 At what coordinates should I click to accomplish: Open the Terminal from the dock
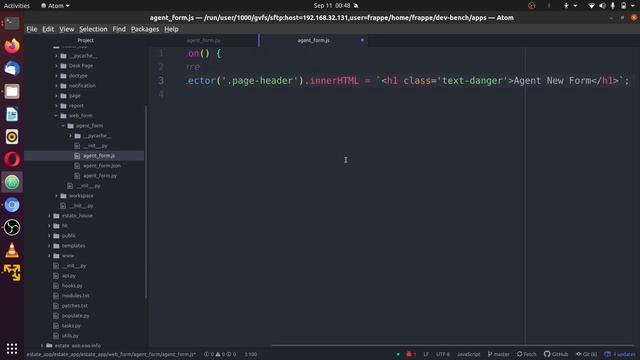pyautogui.click(x=12, y=23)
